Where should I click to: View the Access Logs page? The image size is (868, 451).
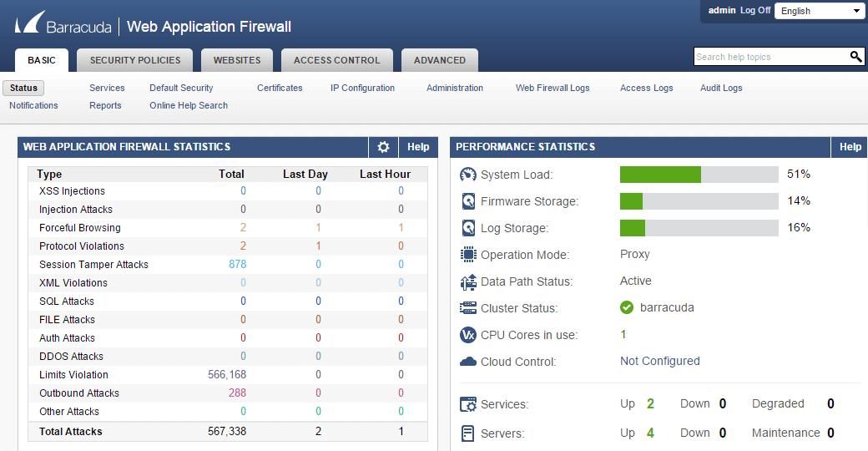(647, 88)
